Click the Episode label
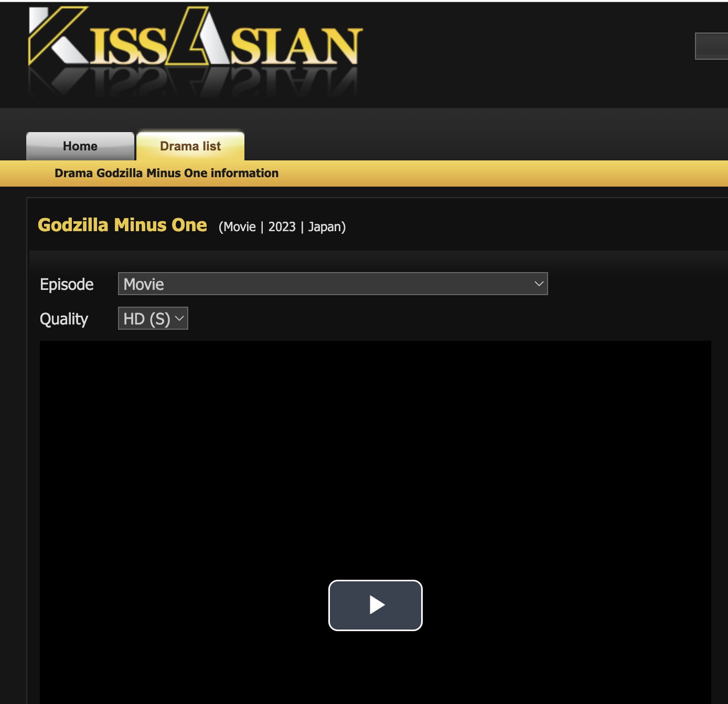The height and width of the screenshot is (704, 728). click(67, 284)
